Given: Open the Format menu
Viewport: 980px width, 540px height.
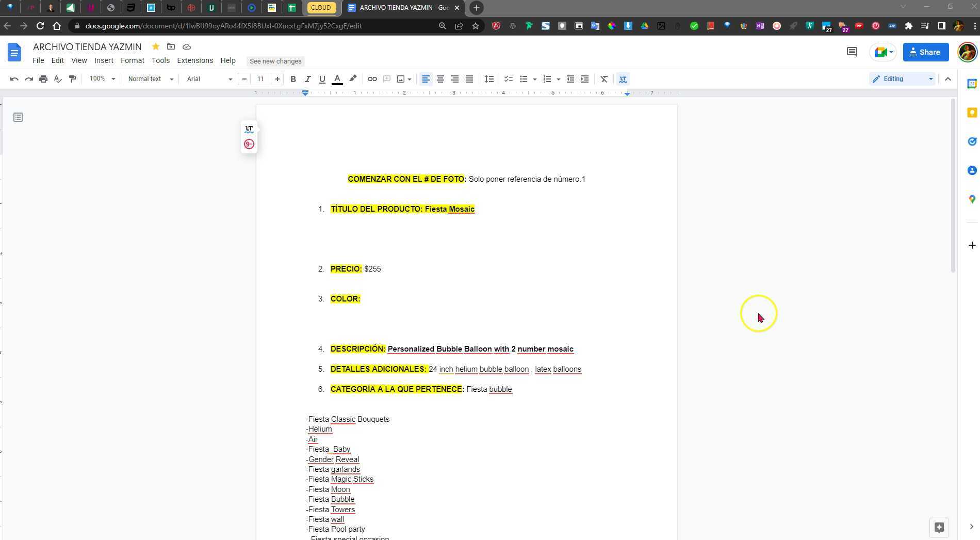Looking at the screenshot, I should tap(133, 60).
